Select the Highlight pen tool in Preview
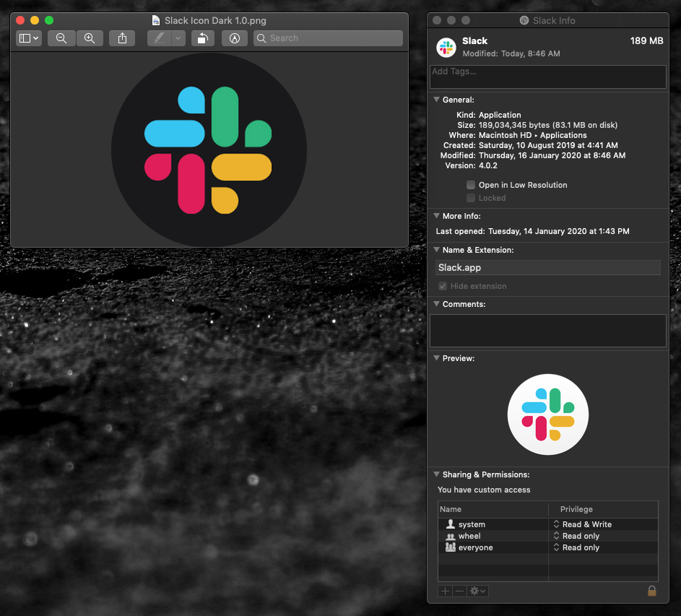The image size is (681, 616). pos(159,38)
